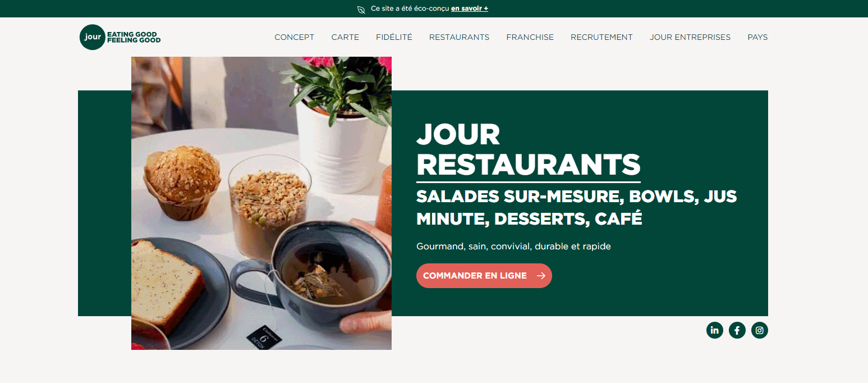This screenshot has width=868, height=383.
Task: Click arrow icon inside Commander en ligne
Action: coord(541,276)
